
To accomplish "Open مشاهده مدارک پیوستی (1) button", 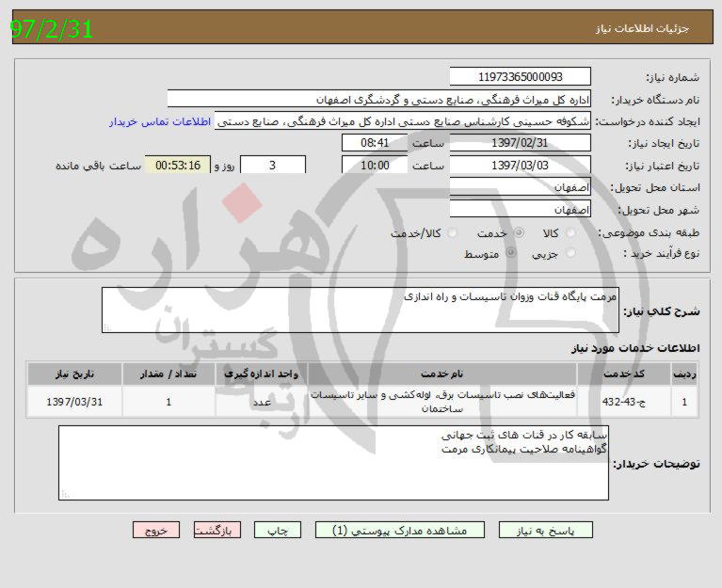I will click(400, 531).
